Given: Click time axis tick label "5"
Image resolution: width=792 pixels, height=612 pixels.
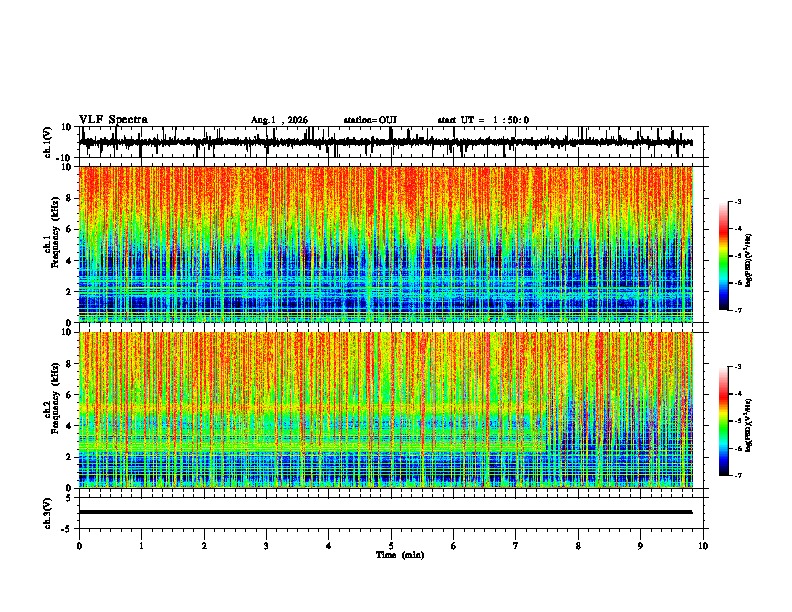Looking at the screenshot, I should (391, 546).
